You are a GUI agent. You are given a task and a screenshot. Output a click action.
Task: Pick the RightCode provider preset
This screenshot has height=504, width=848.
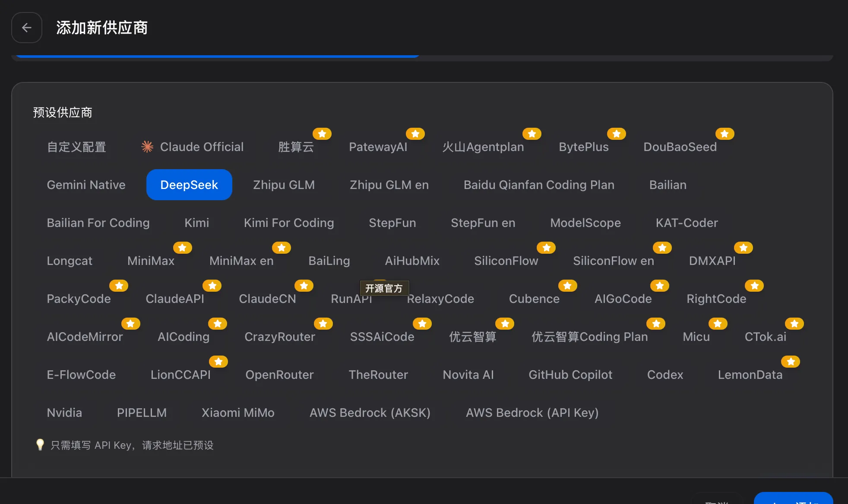(x=717, y=299)
